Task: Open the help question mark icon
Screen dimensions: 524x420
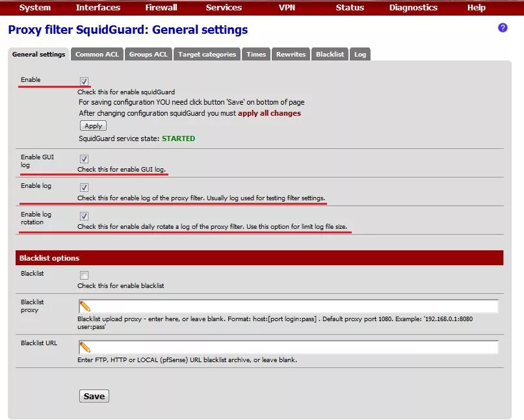Action: [x=503, y=28]
